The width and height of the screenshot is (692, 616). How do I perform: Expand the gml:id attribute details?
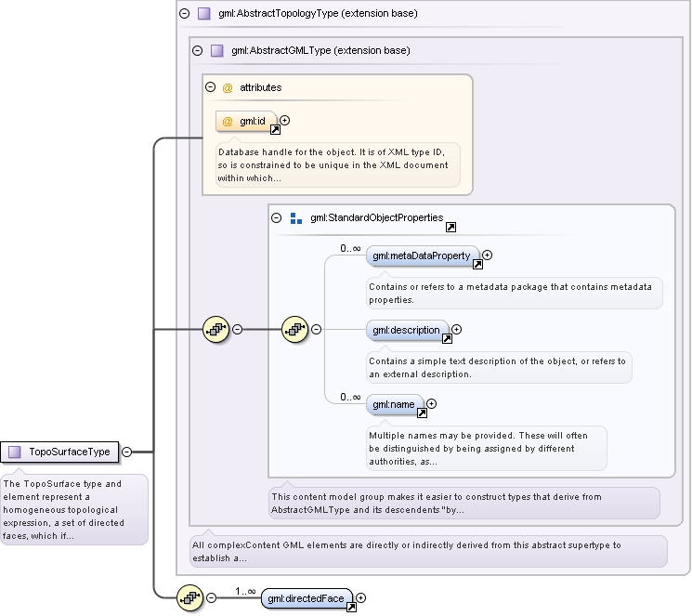[285, 120]
